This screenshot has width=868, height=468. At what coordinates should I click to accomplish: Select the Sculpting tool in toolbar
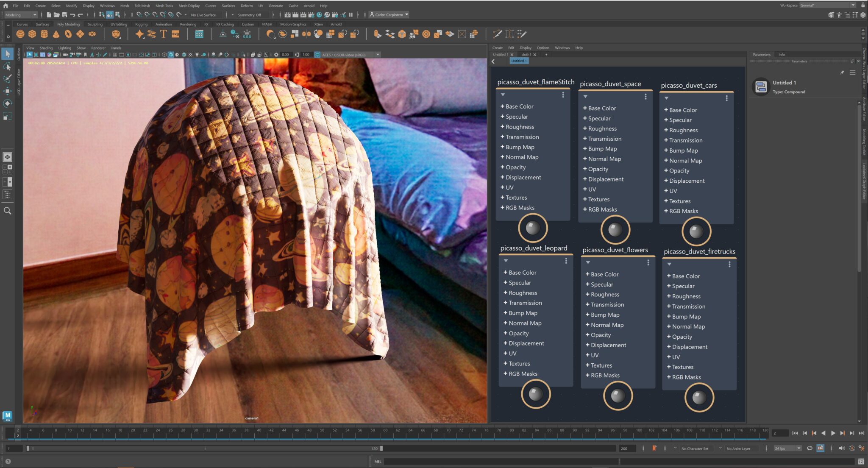(93, 24)
